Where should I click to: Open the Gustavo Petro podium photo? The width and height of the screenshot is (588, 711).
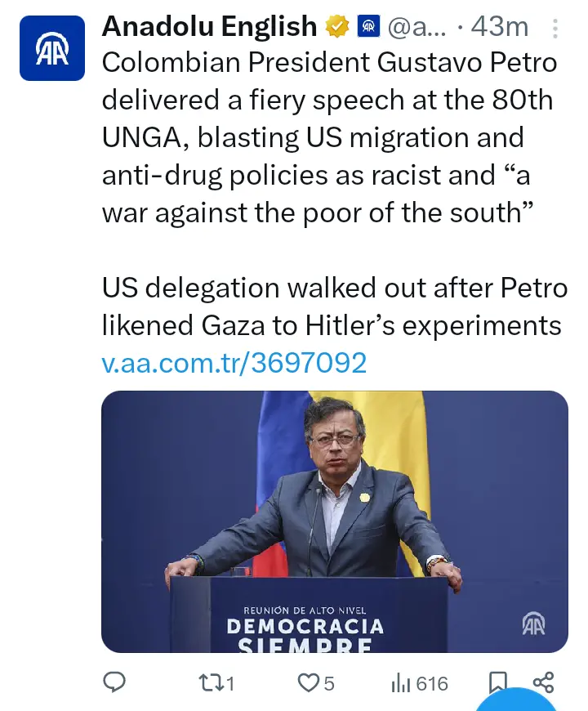tap(334, 521)
